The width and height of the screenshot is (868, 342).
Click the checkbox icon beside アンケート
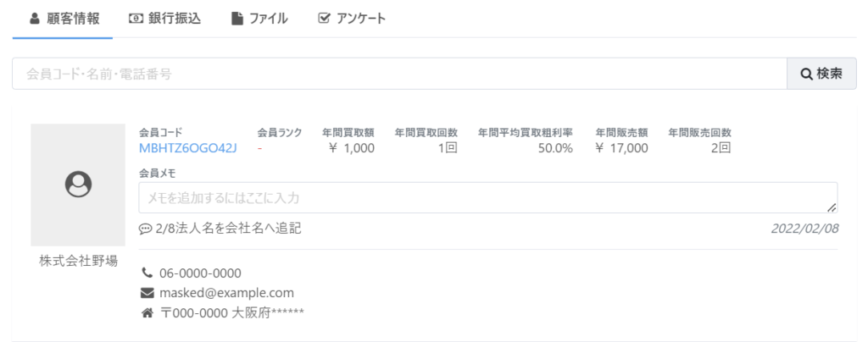coord(324,19)
